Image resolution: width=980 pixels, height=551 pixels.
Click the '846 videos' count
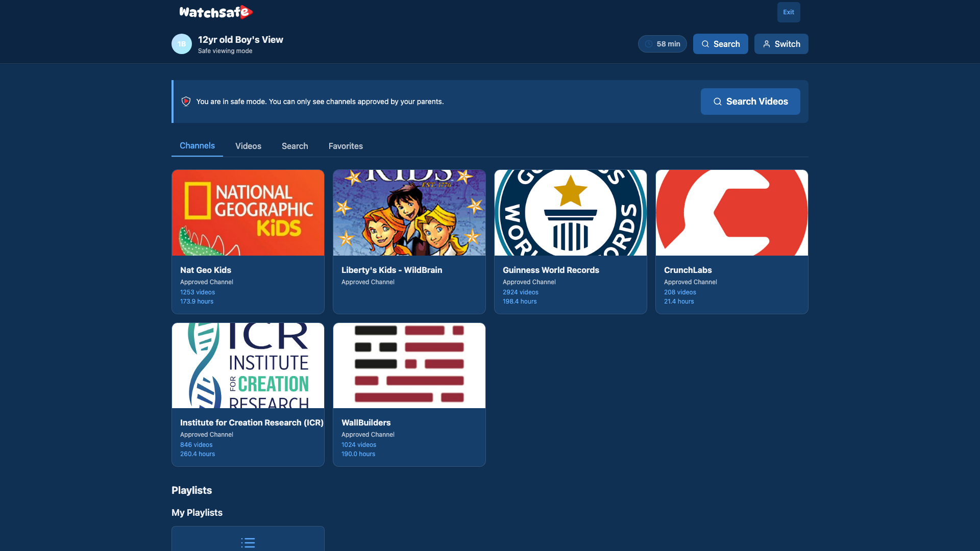pos(196,445)
